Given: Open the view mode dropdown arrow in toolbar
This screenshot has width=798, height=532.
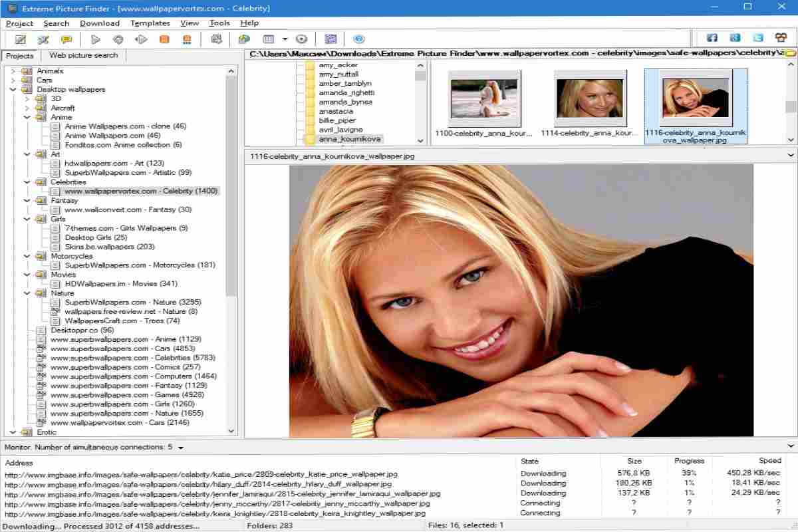Looking at the screenshot, I should tap(285, 39).
